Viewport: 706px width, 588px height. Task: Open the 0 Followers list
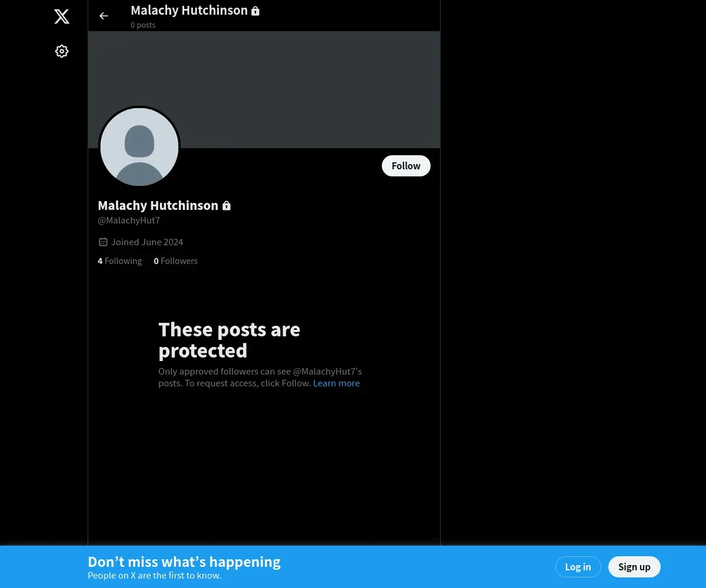pos(176,260)
